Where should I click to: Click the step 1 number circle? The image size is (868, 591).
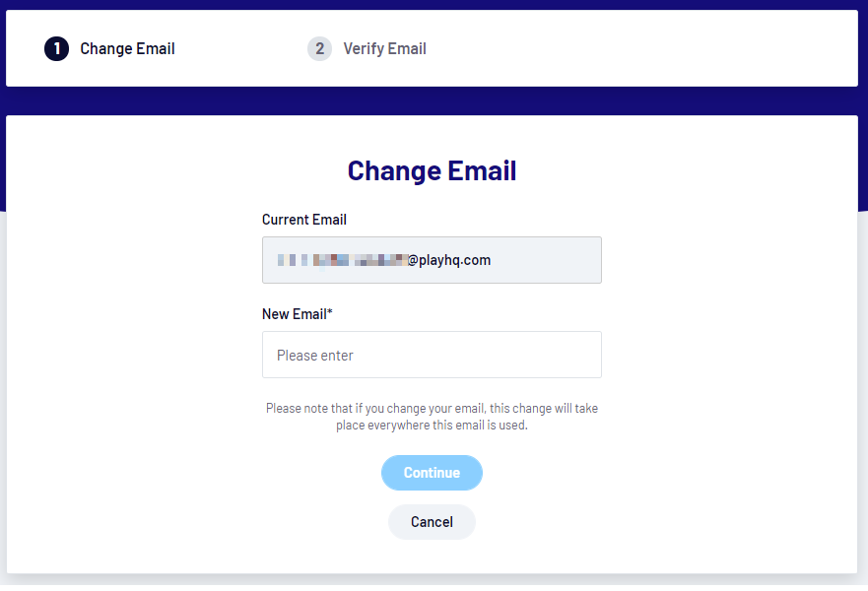[x=57, y=49]
